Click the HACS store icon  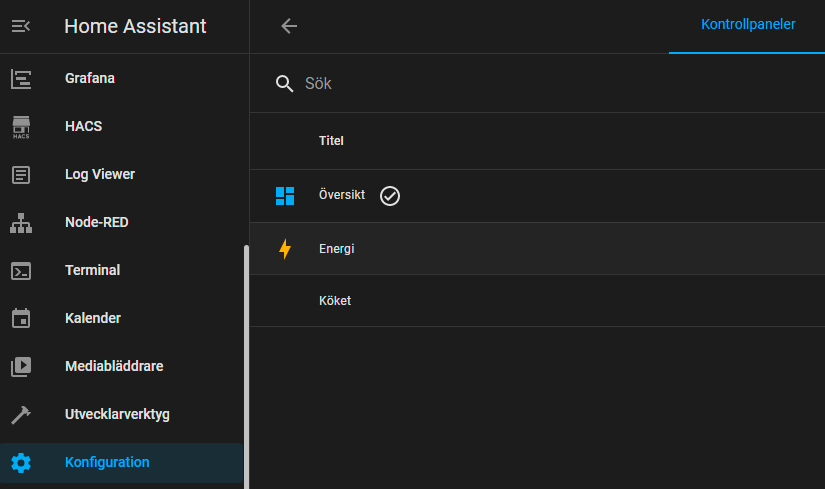(21, 127)
